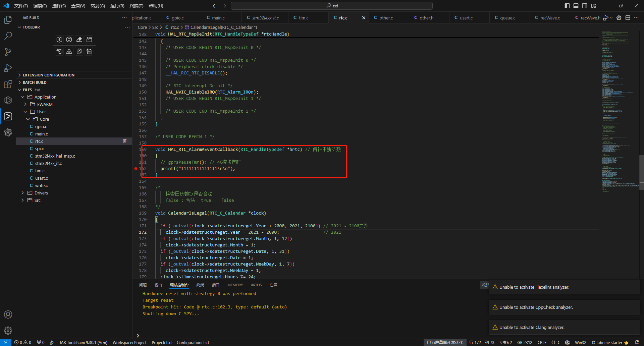Switch to the MEMORY panel tab
This screenshot has height=346, width=644.
(235, 285)
